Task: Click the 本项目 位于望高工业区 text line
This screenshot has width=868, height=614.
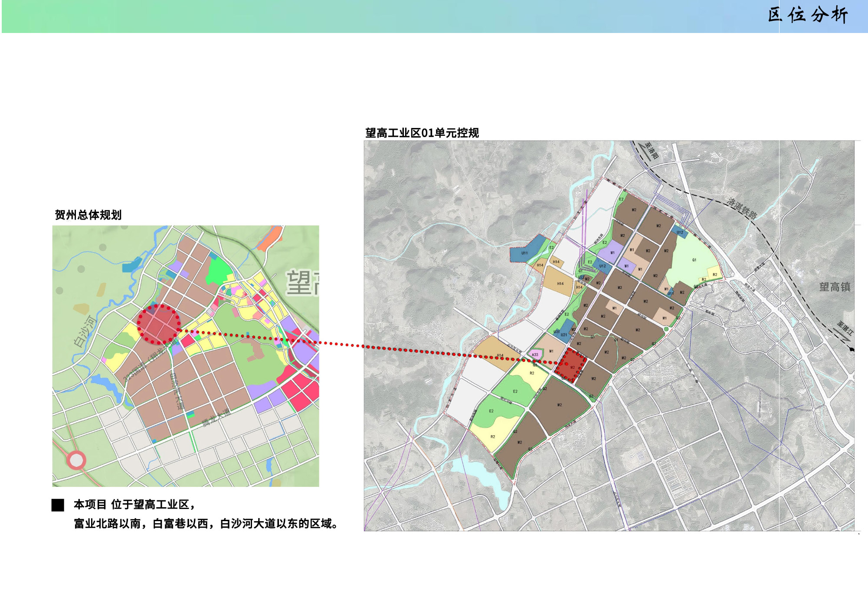Action: [x=134, y=504]
